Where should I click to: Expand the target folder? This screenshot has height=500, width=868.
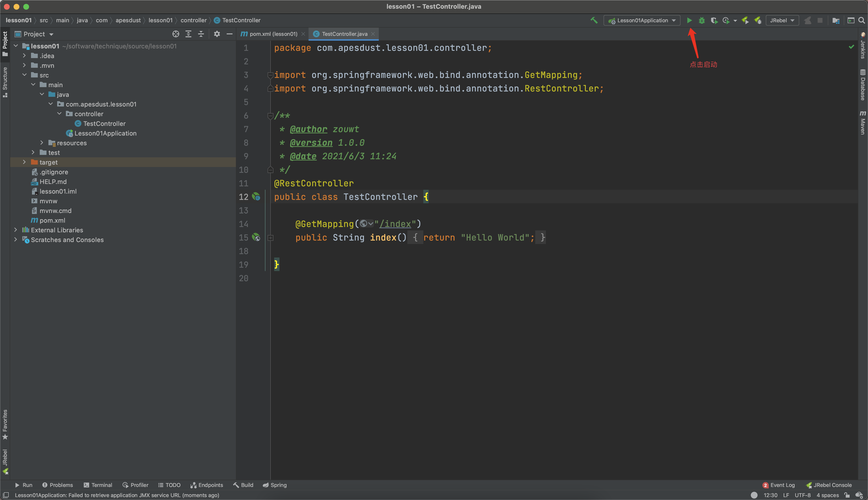pos(24,162)
